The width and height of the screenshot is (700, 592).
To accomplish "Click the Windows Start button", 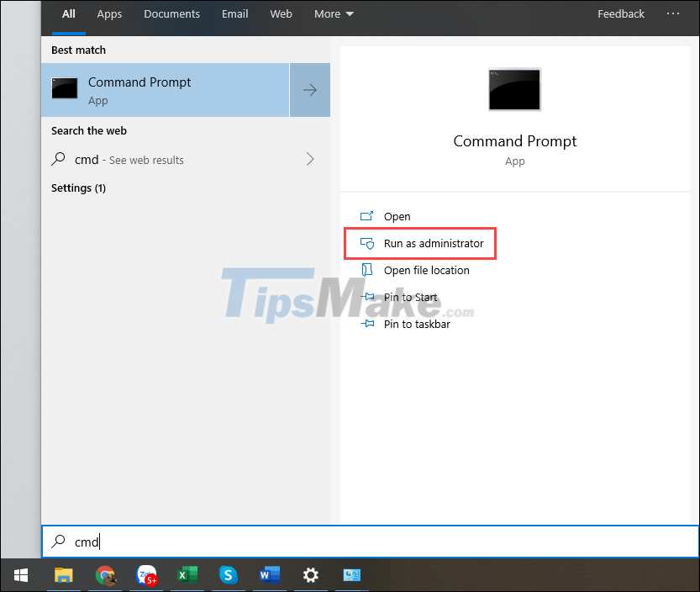I will [20, 576].
